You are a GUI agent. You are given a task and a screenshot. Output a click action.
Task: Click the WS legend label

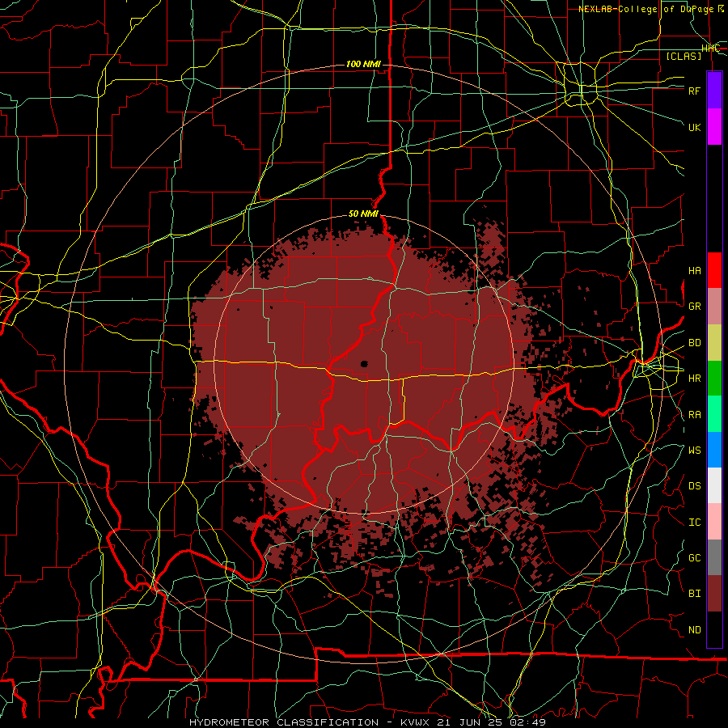click(x=694, y=451)
